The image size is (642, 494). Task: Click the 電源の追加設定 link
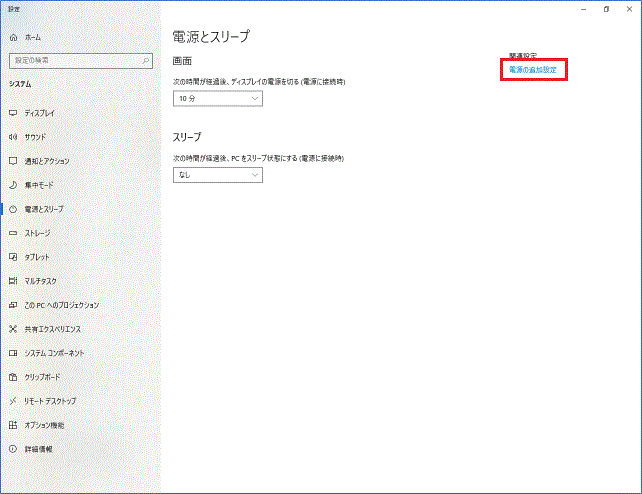click(533, 70)
